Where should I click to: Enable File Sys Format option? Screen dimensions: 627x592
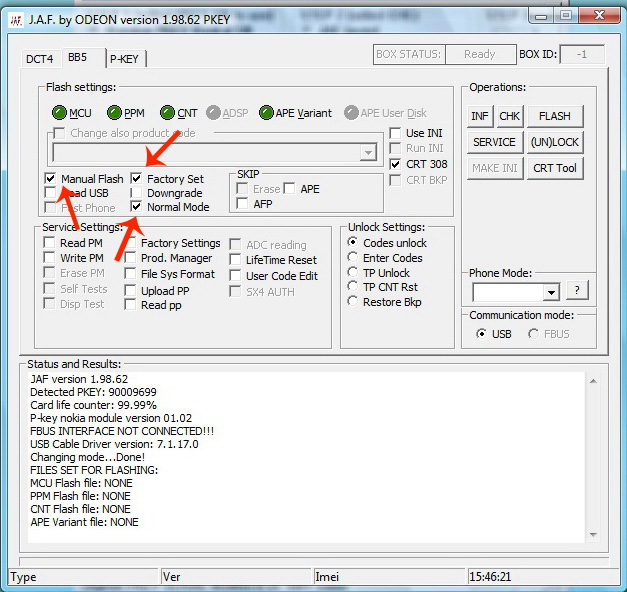coord(130,274)
